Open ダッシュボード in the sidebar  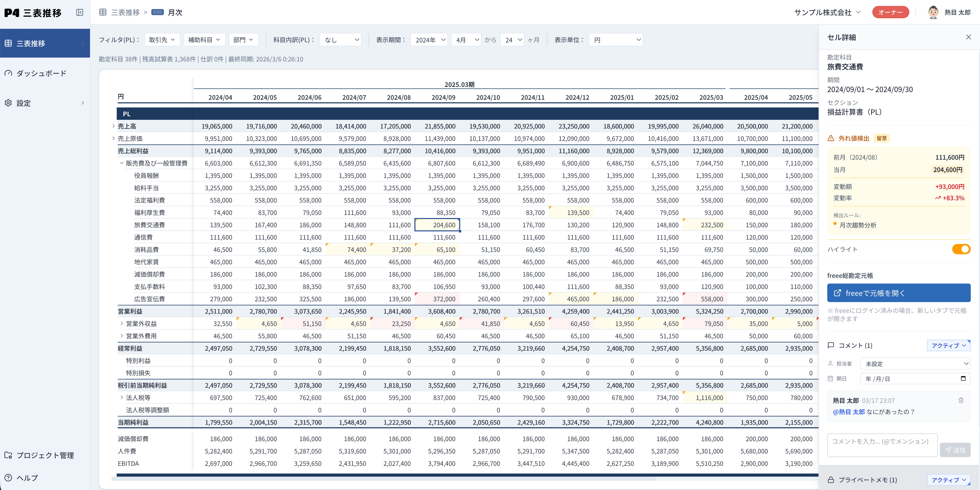pyautogui.click(x=41, y=73)
